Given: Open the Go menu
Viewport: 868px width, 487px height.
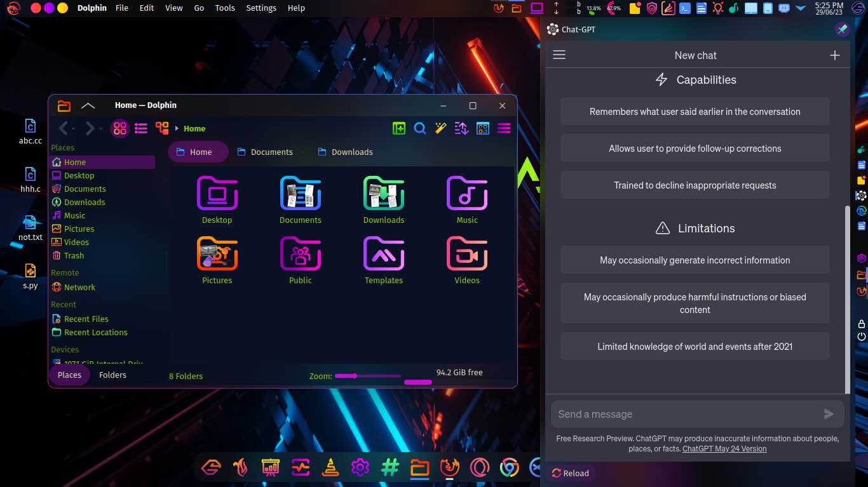Looking at the screenshot, I should click(x=199, y=8).
